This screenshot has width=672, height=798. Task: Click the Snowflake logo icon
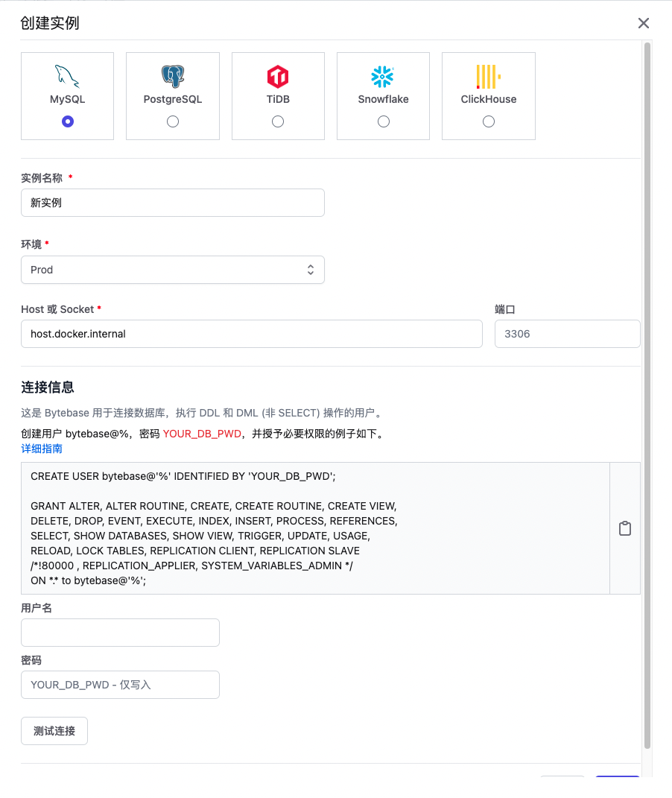point(383,76)
